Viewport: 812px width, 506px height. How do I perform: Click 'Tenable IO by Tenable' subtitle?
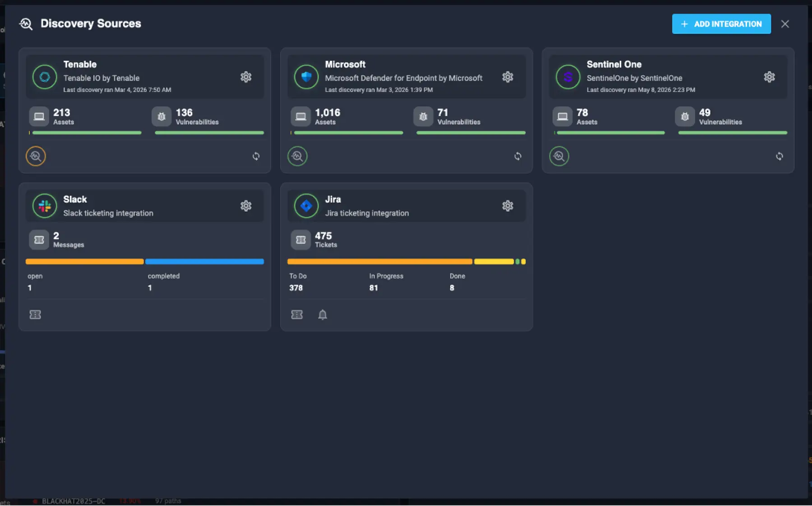point(101,78)
